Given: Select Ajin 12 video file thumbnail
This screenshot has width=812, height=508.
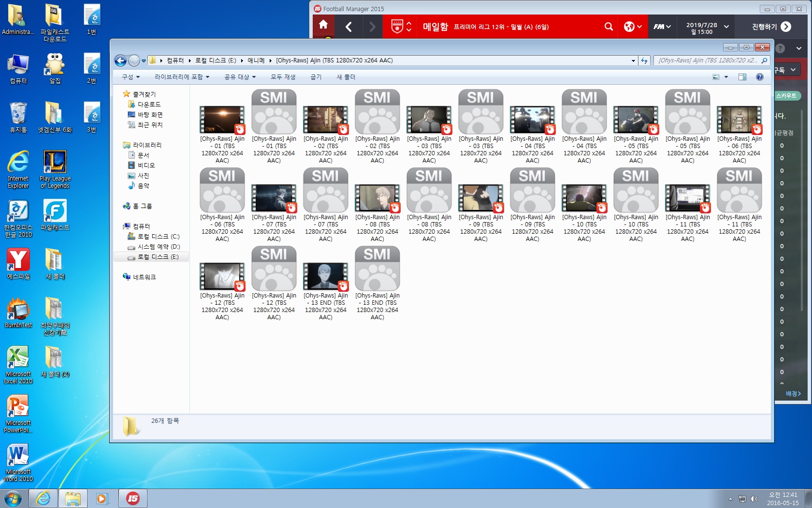Looking at the screenshot, I should click(x=222, y=276).
